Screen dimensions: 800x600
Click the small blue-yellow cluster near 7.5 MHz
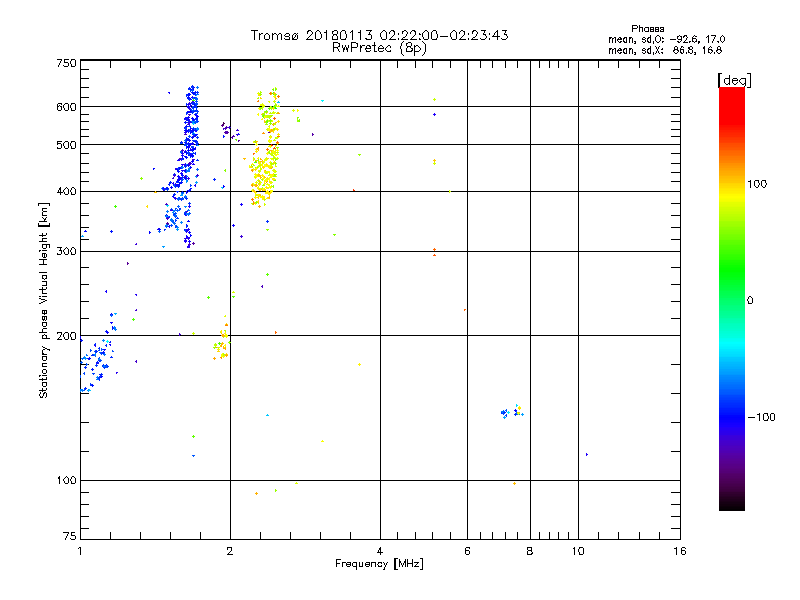coord(512,411)
